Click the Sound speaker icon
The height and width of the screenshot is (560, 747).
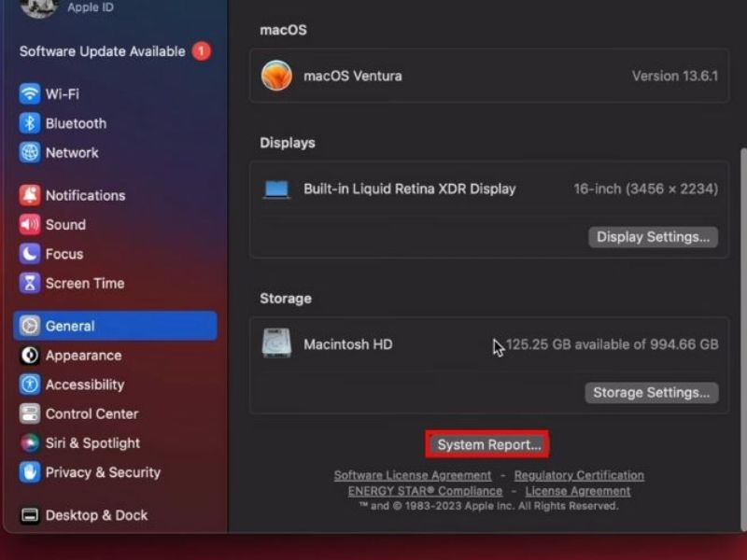[30, 225]
